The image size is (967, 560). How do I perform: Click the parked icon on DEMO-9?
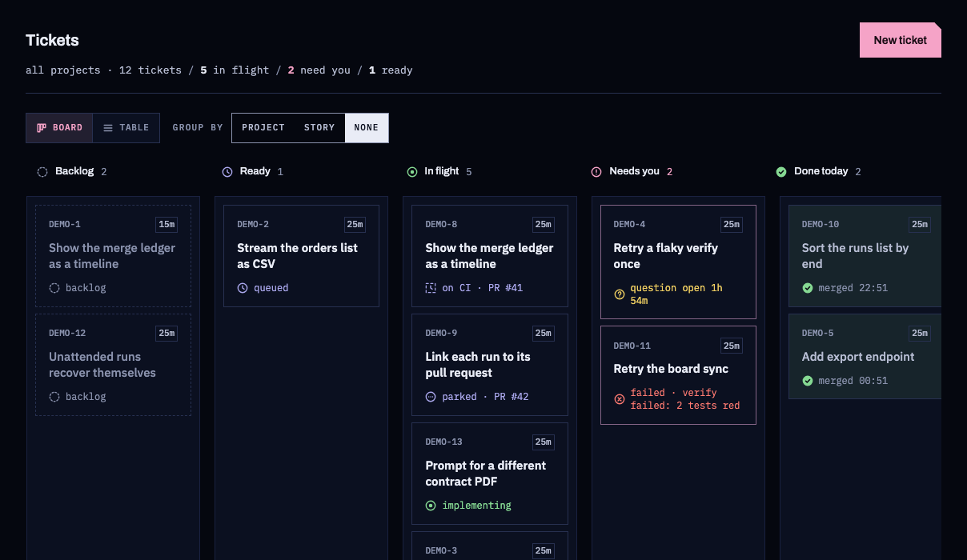click(x=431, y=397)
